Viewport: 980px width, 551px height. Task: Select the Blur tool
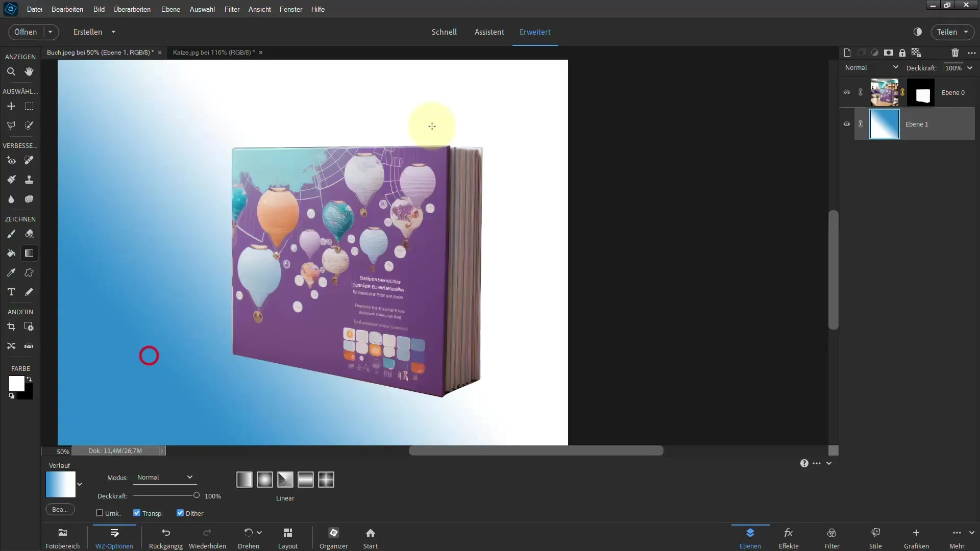pos(11,199)
